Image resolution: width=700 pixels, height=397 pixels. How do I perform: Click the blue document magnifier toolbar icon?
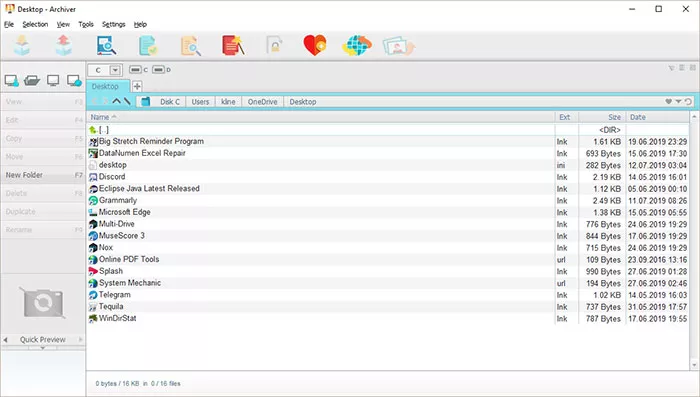(x=106, y=46)
